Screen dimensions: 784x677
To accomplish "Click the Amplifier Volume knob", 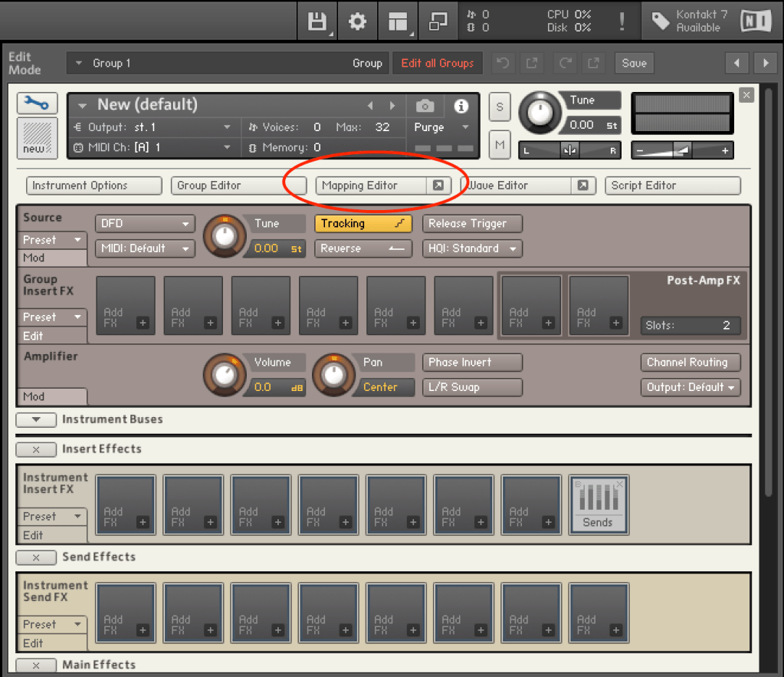I will coord(224,375).
